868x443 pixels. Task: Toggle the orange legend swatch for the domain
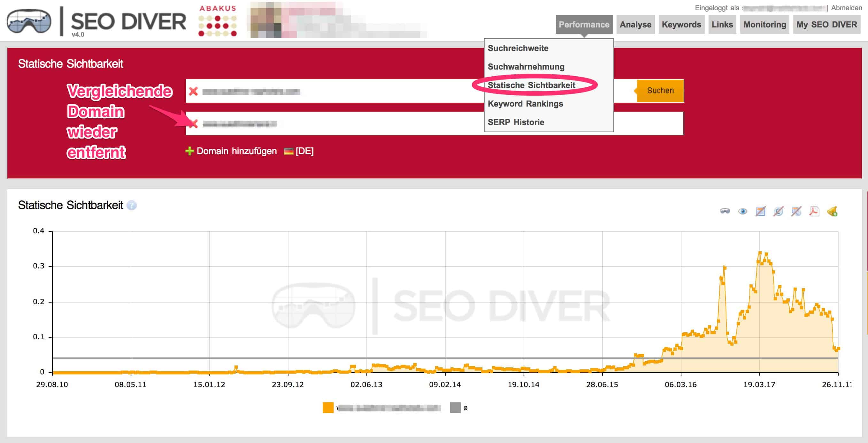tap(328, 408)
